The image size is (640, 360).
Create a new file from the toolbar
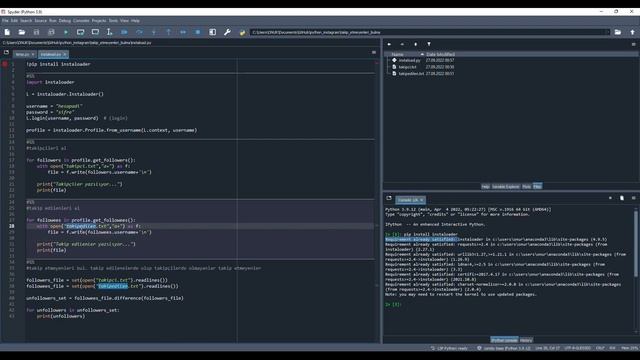coord(7,32)
